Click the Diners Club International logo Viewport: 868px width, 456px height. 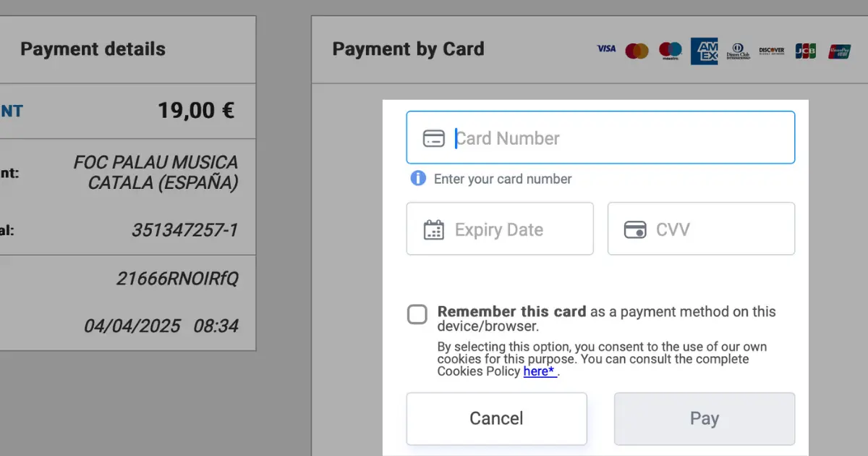click(739, 51)
